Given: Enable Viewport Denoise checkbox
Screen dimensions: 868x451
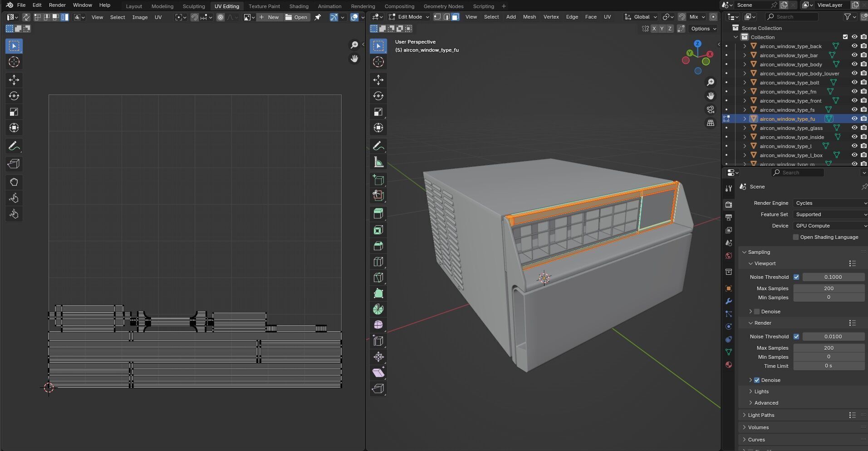Looking at the screenshot, I should pyautogui.click(x=757, y=312).
